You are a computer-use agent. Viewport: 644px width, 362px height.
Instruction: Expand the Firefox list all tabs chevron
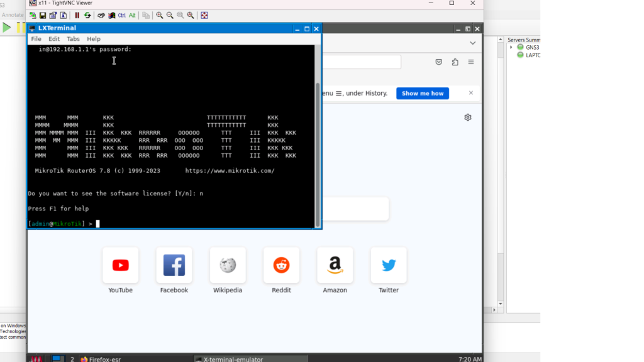[472, 43]
